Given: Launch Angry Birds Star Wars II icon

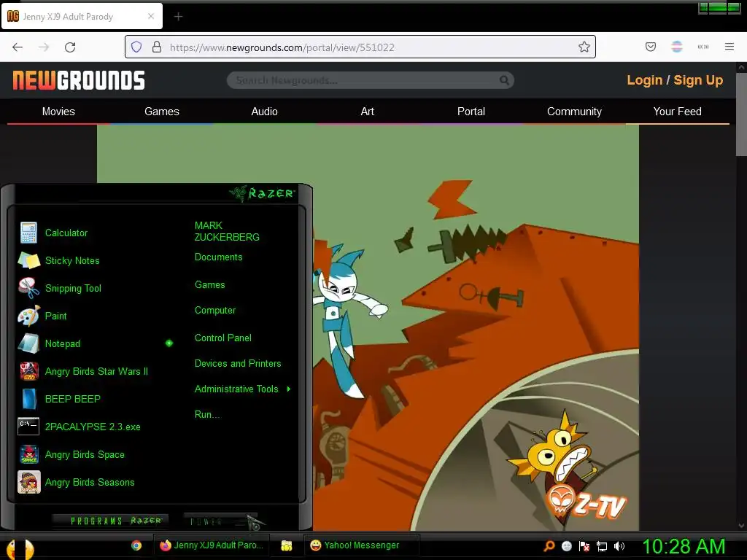Looking at the screenshot, I should 28,371.
